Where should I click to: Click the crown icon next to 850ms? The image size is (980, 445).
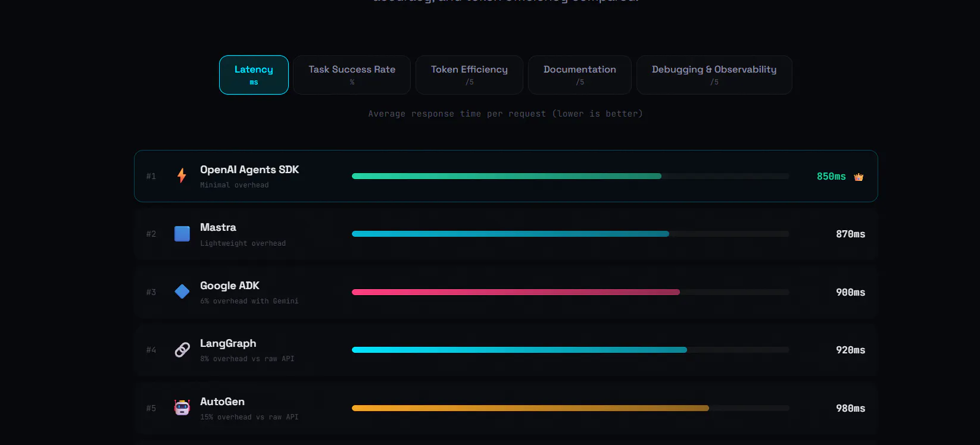[859, 177]
